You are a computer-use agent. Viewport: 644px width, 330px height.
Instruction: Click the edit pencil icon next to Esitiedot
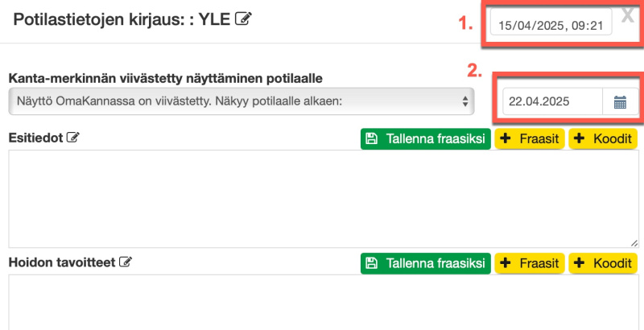tap(73, 138)
